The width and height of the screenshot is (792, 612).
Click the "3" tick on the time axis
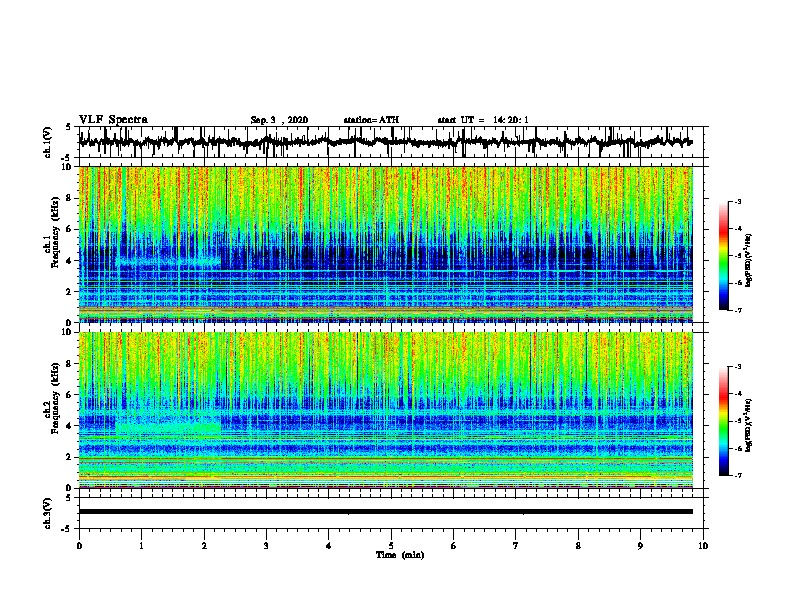click(x=266, y=546)
